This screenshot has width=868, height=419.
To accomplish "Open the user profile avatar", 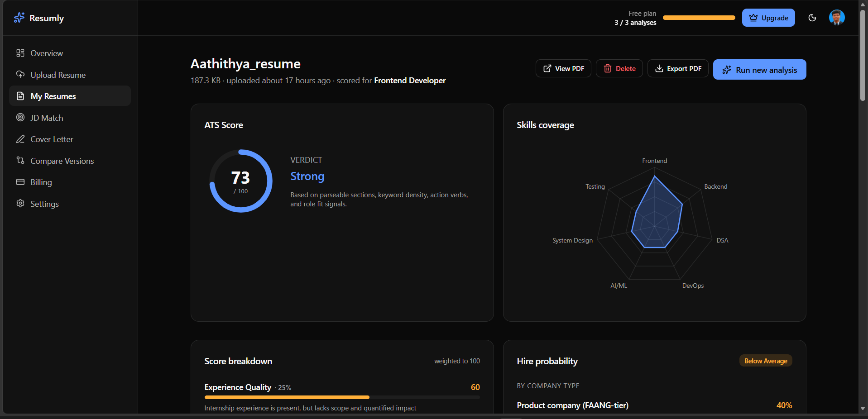I will (x=837, y=18).
